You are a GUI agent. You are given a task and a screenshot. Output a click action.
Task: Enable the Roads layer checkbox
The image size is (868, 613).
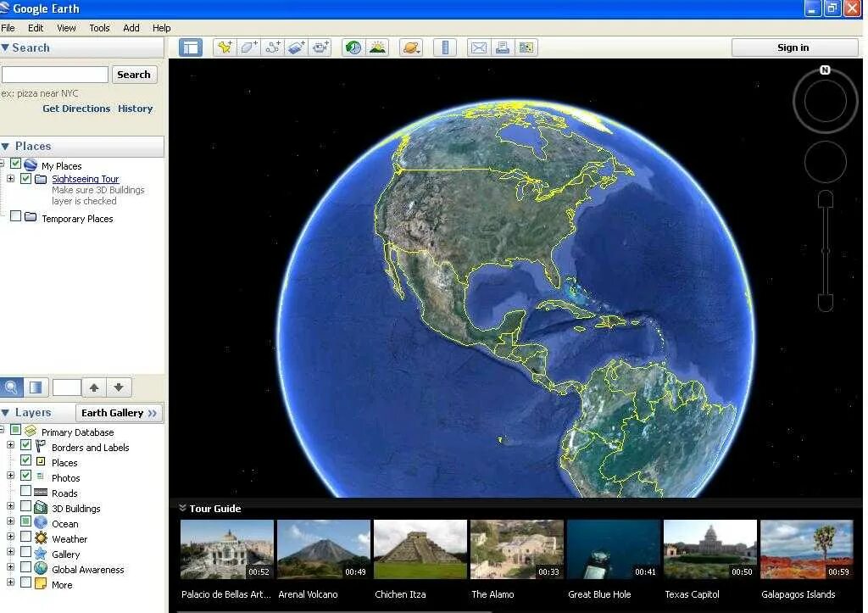point(25,491)
